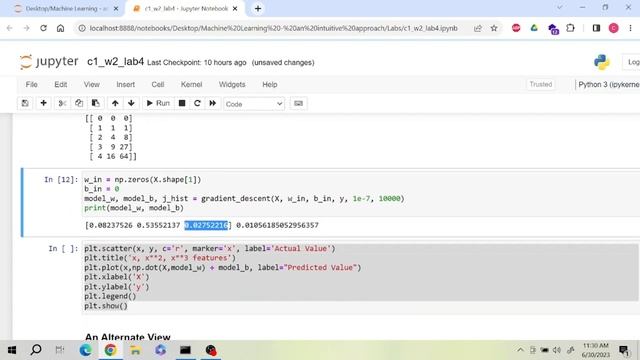The width and height of the screenshot is (640, 360).
Task: Open Microsoft Edge from taskbar
Action: coord(85,350)
